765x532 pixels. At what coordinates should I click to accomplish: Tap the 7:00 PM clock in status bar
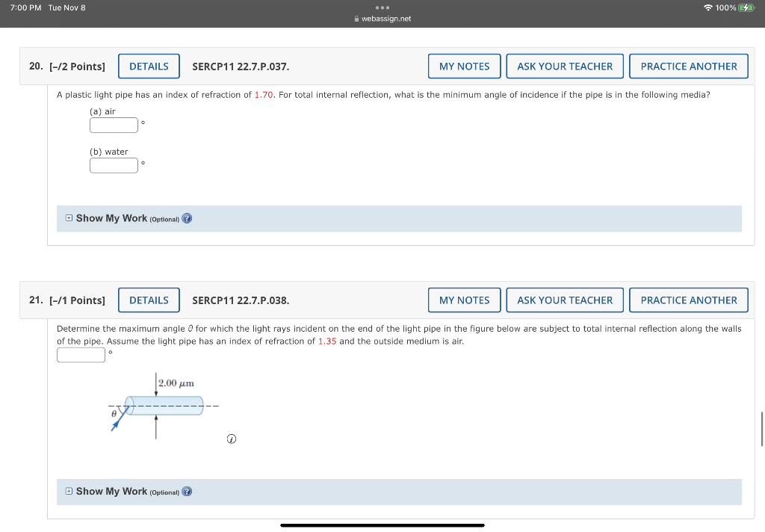click(26, 7)
